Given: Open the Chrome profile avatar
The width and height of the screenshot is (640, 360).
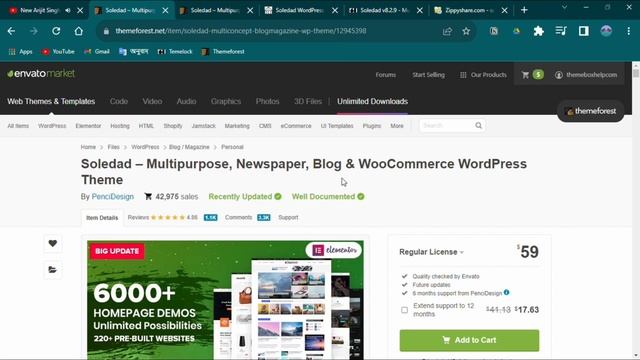Looking at the screenshot, I should (x=606, y=31).
